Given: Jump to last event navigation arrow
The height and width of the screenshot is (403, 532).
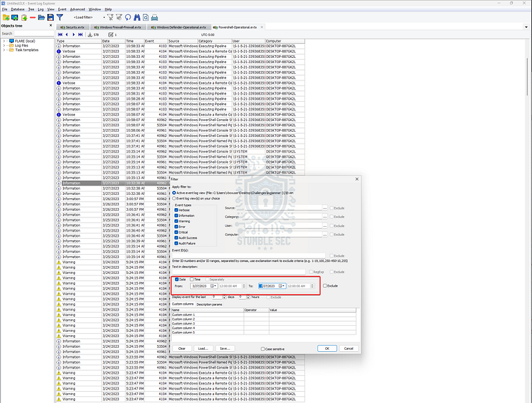Looking at the screenshot, I should (x=80, y=35).
